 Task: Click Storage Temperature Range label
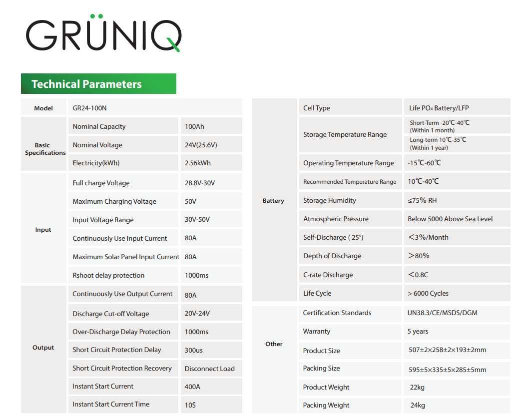[x=345, y=135]
